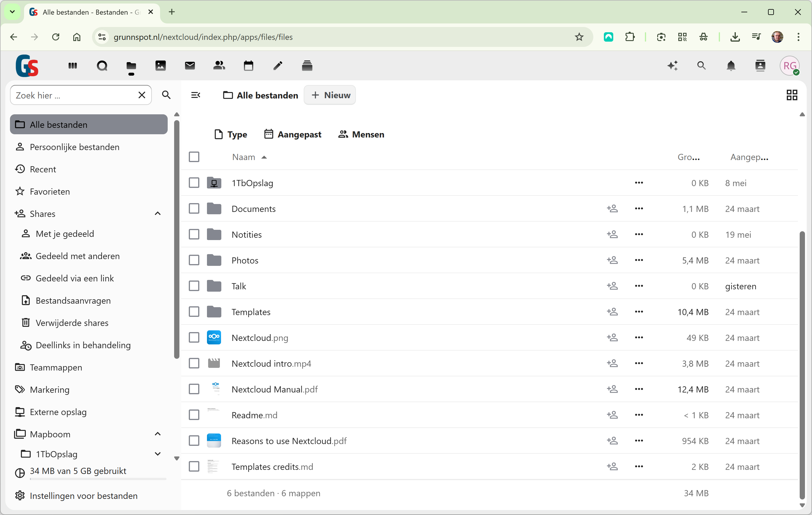Open the Calendar app icon
Screen dimensions: 812x515
tap(249, 65)
